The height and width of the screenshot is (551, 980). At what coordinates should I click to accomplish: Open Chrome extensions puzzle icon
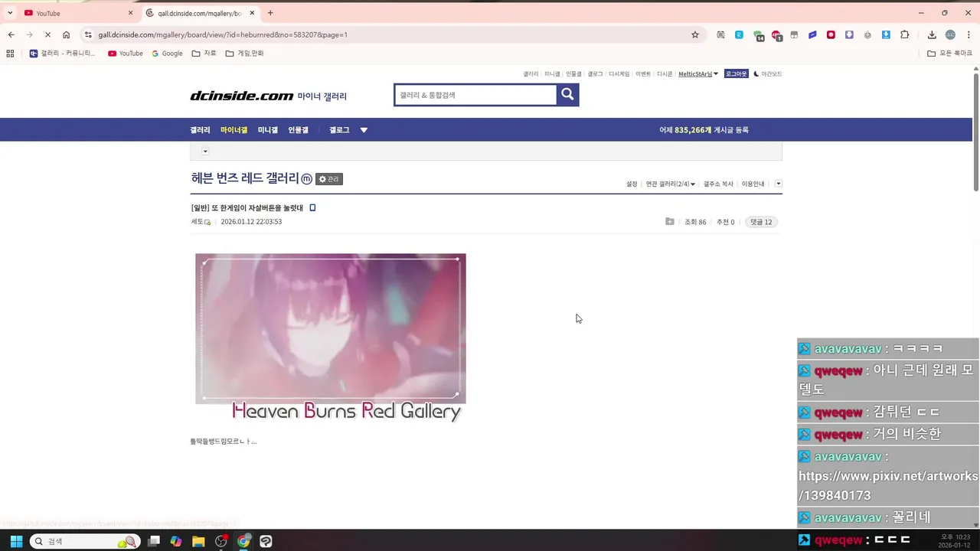pos(904,34)
